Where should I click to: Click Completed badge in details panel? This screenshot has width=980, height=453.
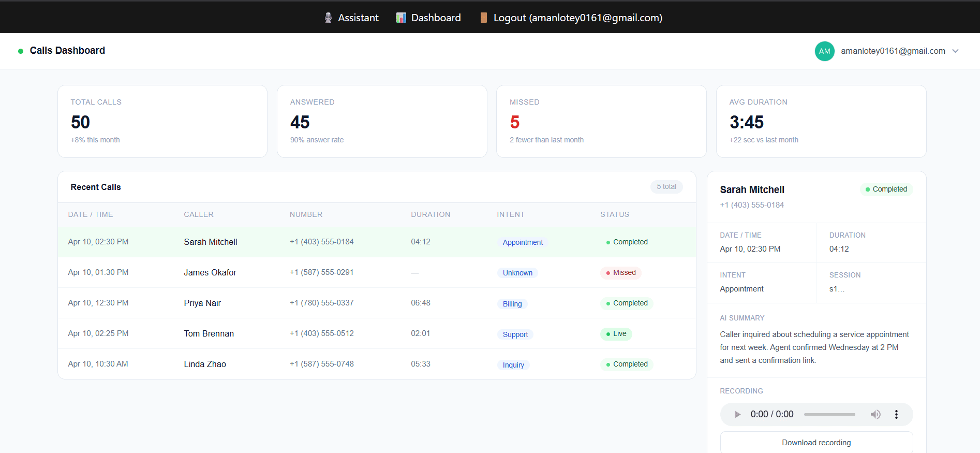tap(886, 189)
